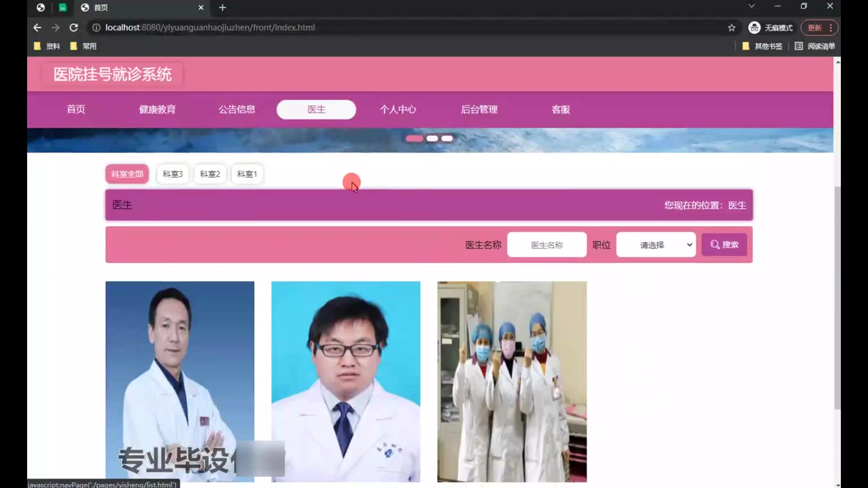Open the 资料 bookmarks folder
Image resolution: width=868 pixels, height=488 pixels.
(47, 46)
